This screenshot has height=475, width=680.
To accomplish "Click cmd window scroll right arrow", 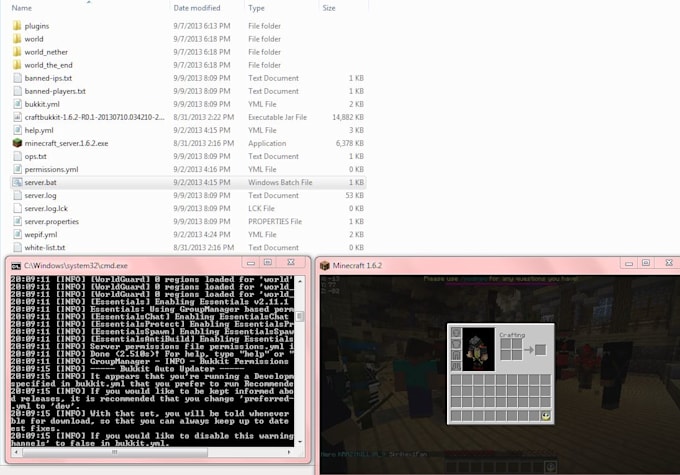I will point(289,452).
